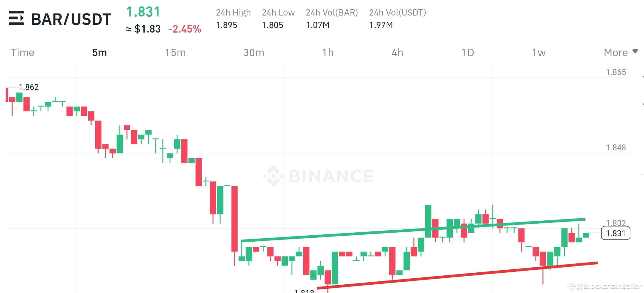This screenshot has width=644, height=293.
Task: Click the 24h High value 1.895
Action: pos(226,25)
